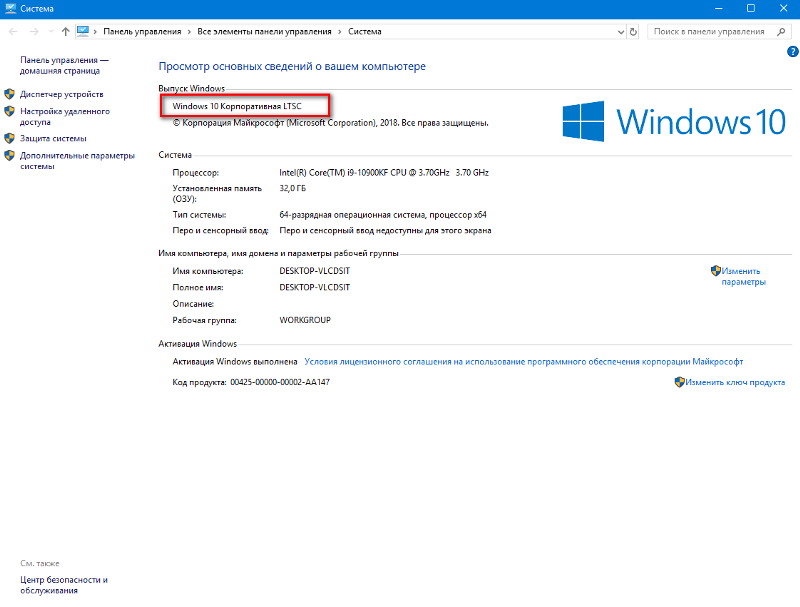The image size is (800, 607).
Task: Open 'Изменить параметры' link
Action: tap(743, 276)
